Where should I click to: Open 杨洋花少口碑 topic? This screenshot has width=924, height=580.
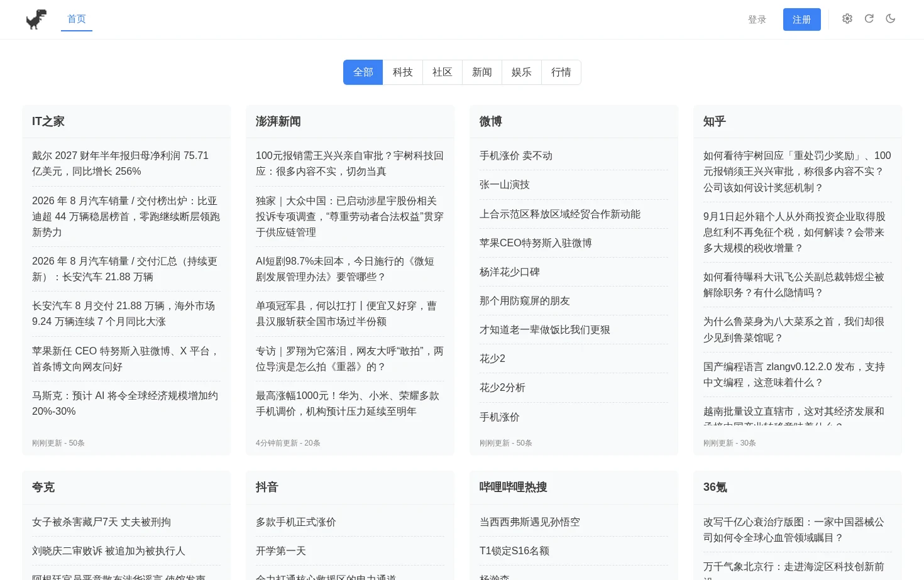coord(510,272)
